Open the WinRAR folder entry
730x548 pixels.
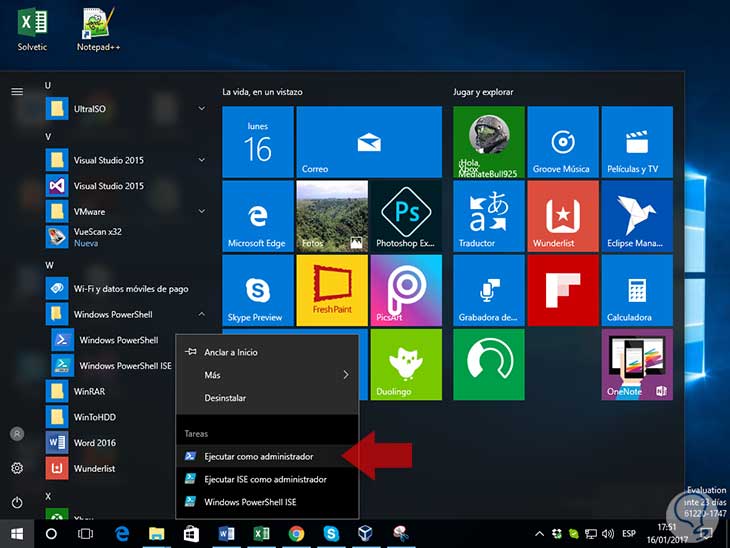[x=110, y=391]
